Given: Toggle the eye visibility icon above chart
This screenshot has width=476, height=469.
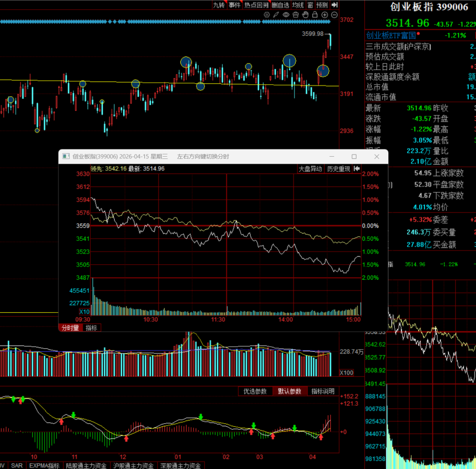Looking at the screenshot, I should coord(286,15).
